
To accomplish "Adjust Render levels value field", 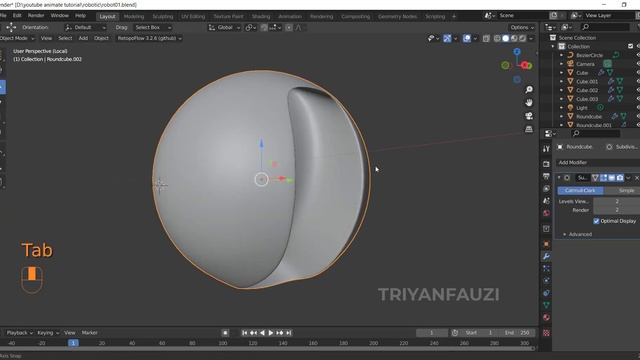I will pos(617,210).
